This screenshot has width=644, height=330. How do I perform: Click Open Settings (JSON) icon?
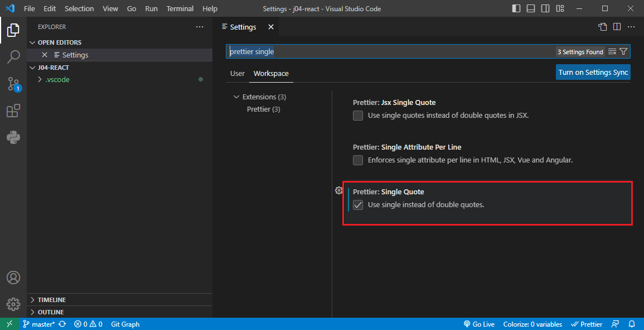tap(602, 27)
